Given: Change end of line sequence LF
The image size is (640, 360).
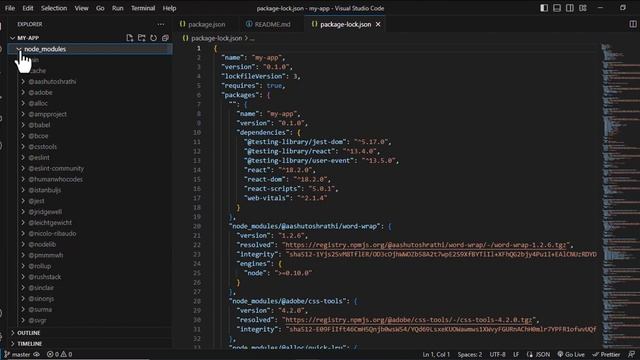Looking at the screenshot, I should [x=516, y=354].
